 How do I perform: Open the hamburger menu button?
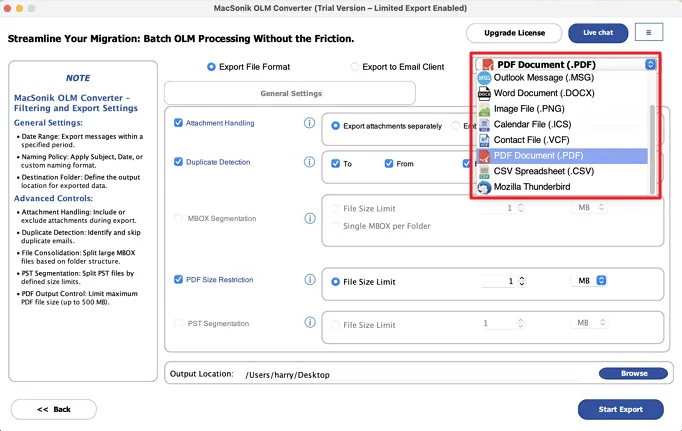[x=649, y=32]
